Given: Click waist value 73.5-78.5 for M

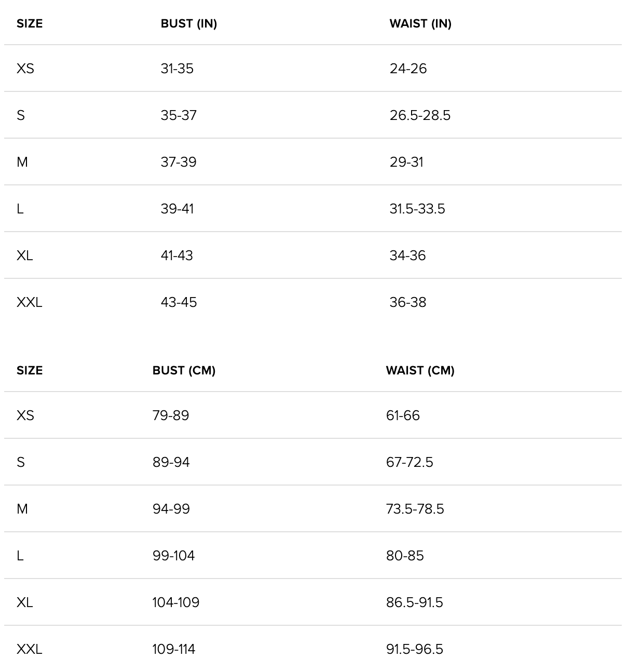Looking at the screenshot, I should tap(415, 509).
